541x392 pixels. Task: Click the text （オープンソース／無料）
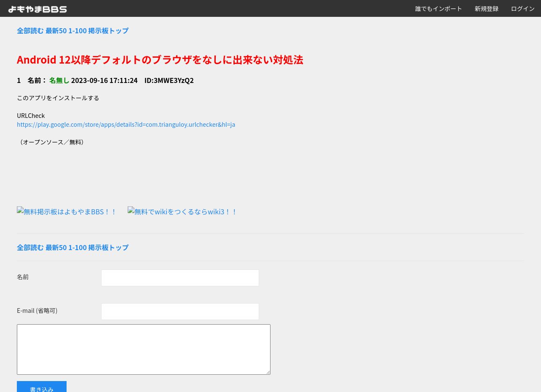(52, 142)
